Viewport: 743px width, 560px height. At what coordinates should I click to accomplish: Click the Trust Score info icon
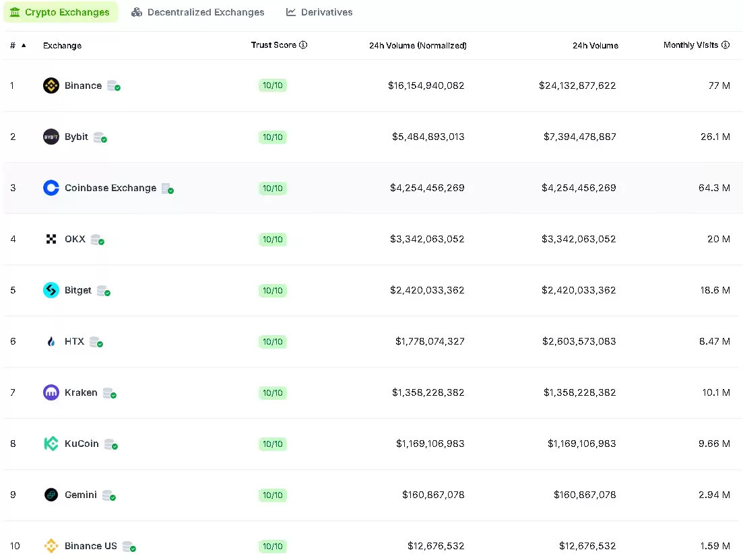click(x=303, y=45)
